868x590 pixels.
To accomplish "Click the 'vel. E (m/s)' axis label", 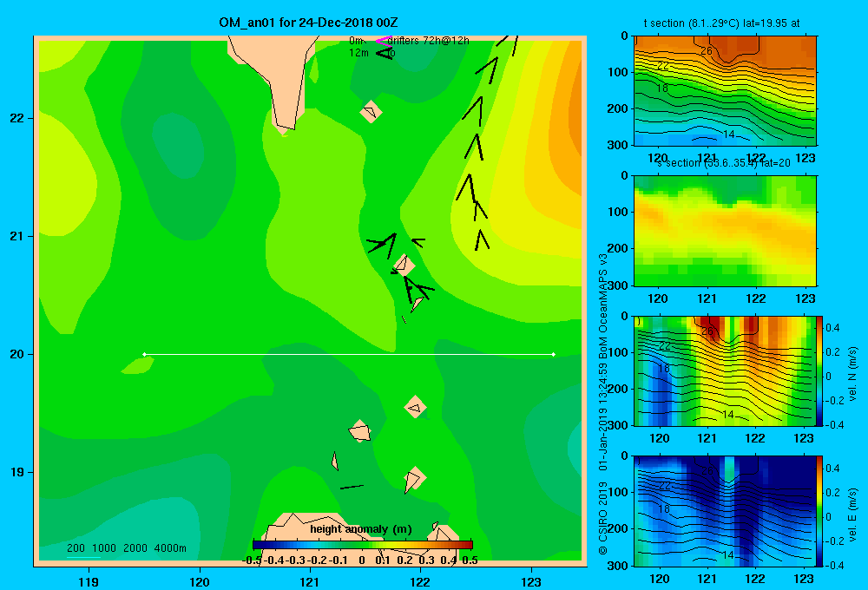I will [852, 515].
